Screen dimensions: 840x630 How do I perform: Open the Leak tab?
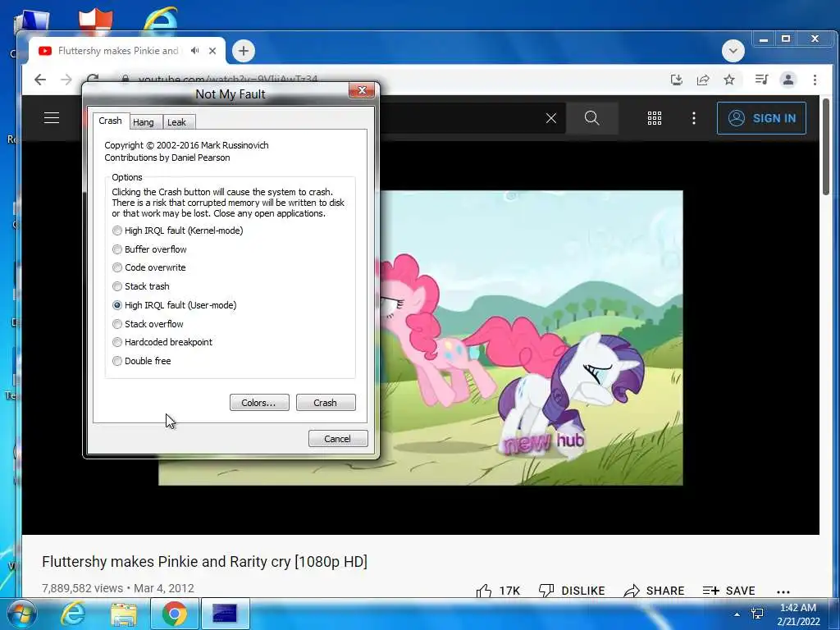(177, 122)
